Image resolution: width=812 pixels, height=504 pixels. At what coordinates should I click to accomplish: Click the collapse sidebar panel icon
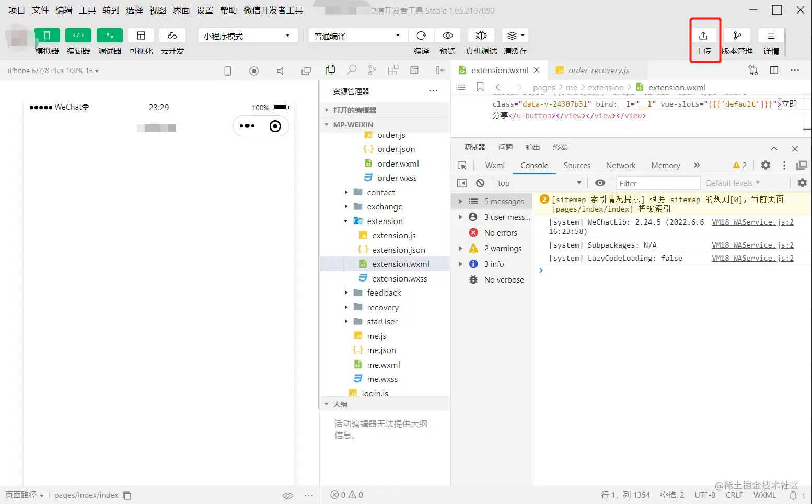(440, 70)
